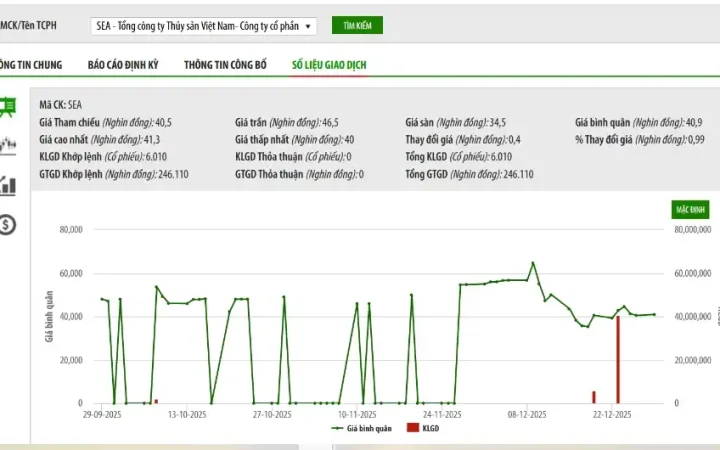Click the Tổng KLGD value 6.010
Image resolution: width=720 pixels, height=450 pixels.
point(501,157)
